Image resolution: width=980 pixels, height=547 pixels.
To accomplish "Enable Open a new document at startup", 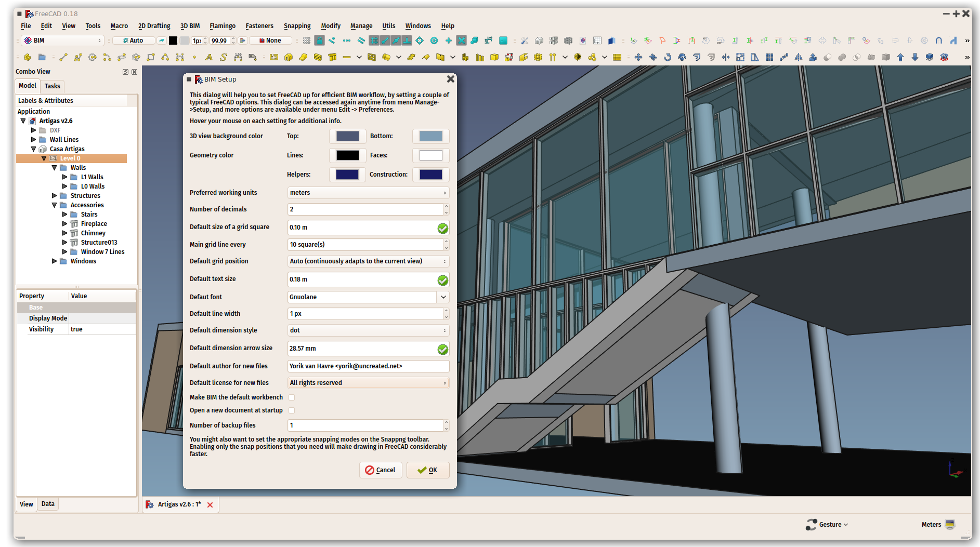I will [x=292, y=410].
